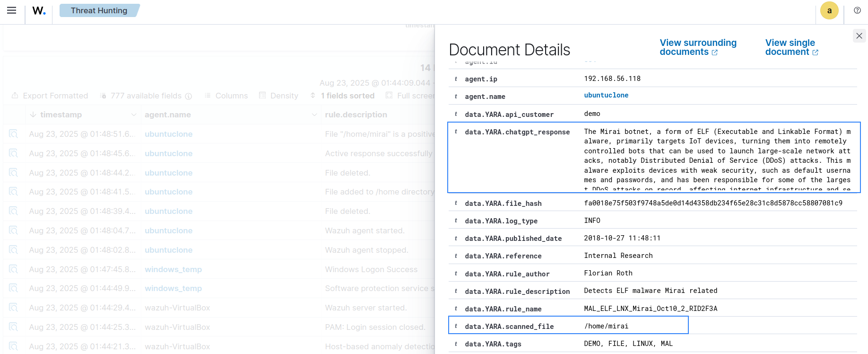Inspect document for 01:48:51 ubuntuclone row
The width and height of the screenshot is (868, 354).
pos(13,134)
